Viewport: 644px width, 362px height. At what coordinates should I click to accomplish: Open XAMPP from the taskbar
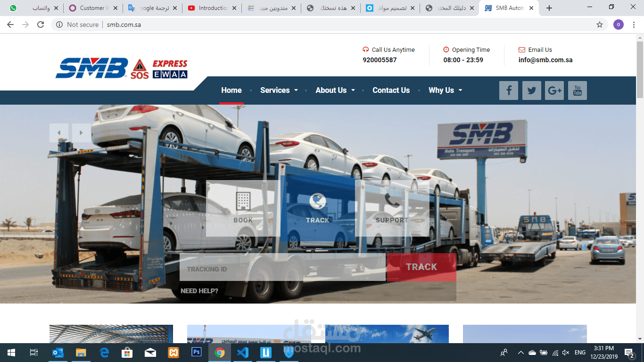pos(173,353)
